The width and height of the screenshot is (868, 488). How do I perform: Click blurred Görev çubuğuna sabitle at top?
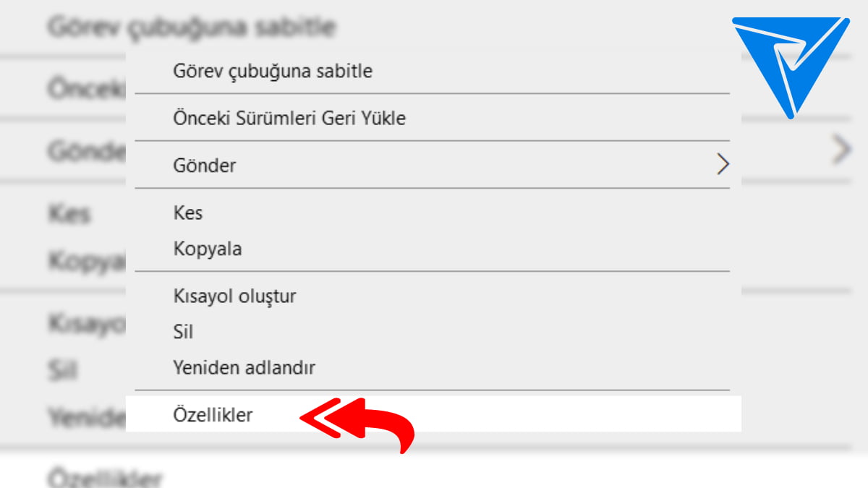[x=192, y=27]
